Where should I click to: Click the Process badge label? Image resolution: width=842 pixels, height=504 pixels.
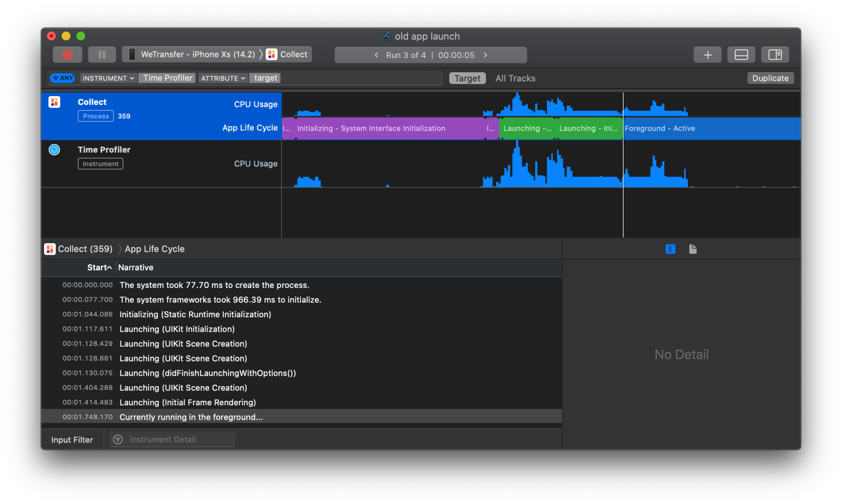[96, 116]
